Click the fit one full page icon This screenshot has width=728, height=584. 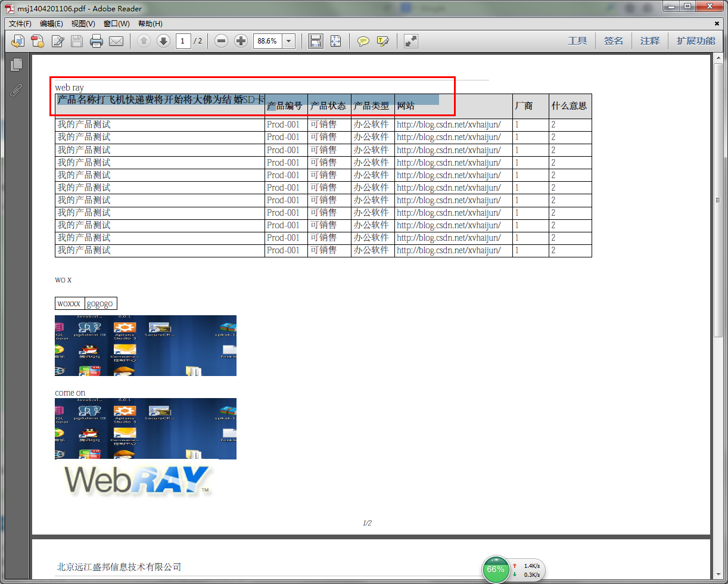click(336, 41)
